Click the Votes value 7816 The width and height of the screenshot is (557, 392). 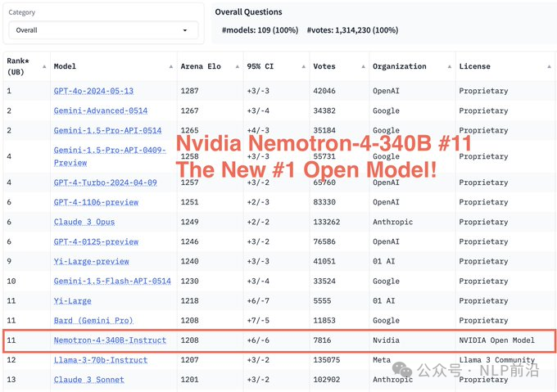pyautogui.click(x=322, y=340)
